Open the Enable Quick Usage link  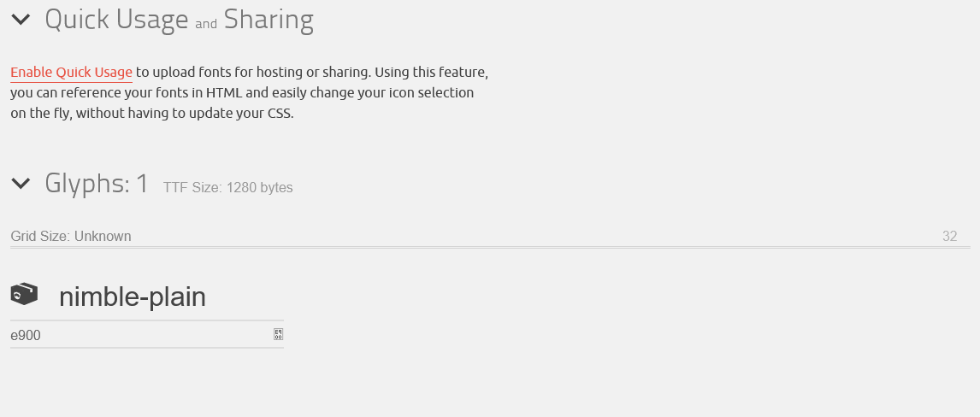tap(71, 73)
